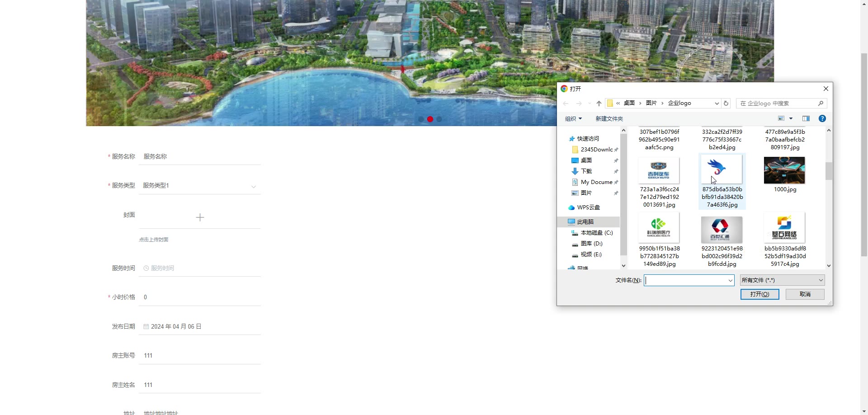Expand the 文件名 combo box dropdown
This screenshot has width=868, height=415.
point(730,280)
